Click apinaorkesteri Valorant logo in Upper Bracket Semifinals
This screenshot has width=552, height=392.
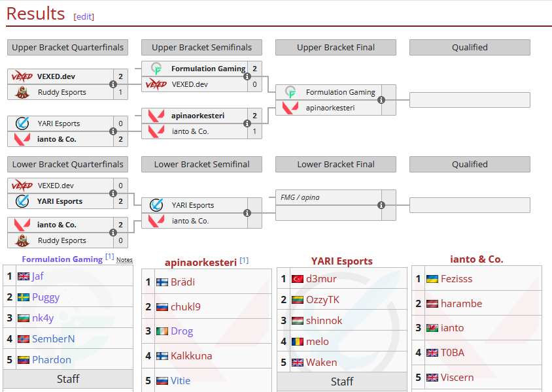click(156, 116)
